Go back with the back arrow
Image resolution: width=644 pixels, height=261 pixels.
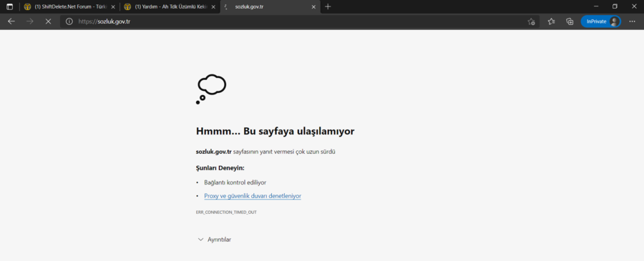[x=11, y=21]
